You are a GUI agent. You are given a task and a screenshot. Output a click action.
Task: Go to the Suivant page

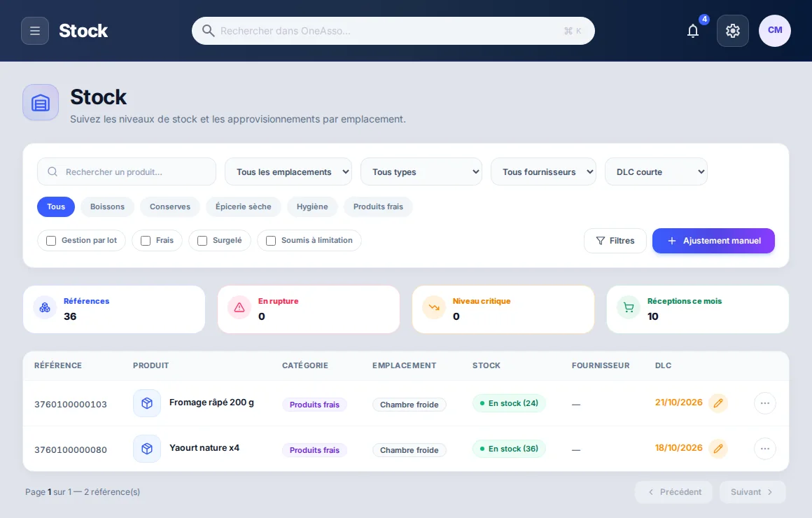[x=752, y=492]
